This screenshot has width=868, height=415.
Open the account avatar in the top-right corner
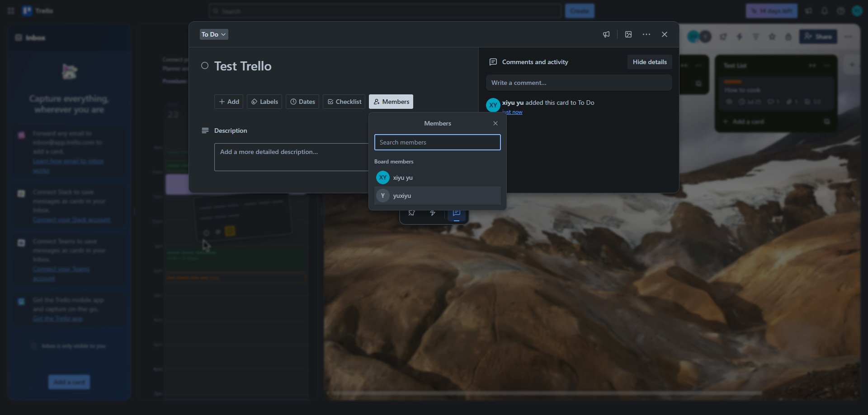point(857,11)
